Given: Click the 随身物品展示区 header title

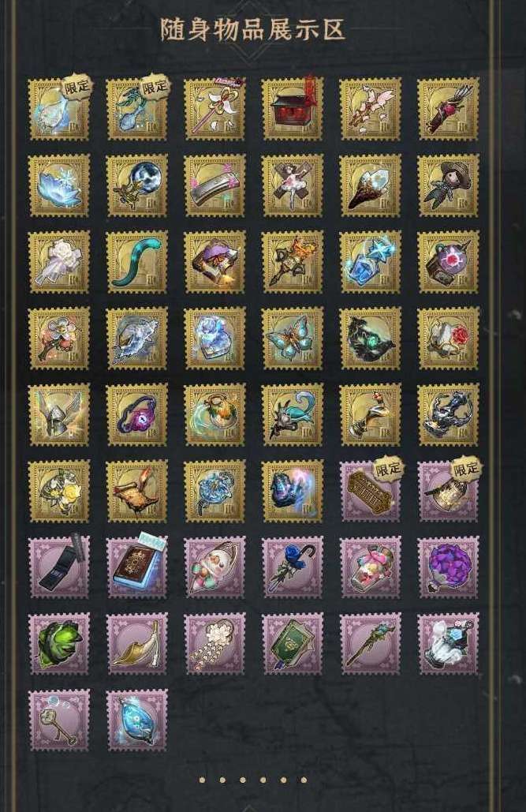Looking at the screenshot, I should coord(252,29).
